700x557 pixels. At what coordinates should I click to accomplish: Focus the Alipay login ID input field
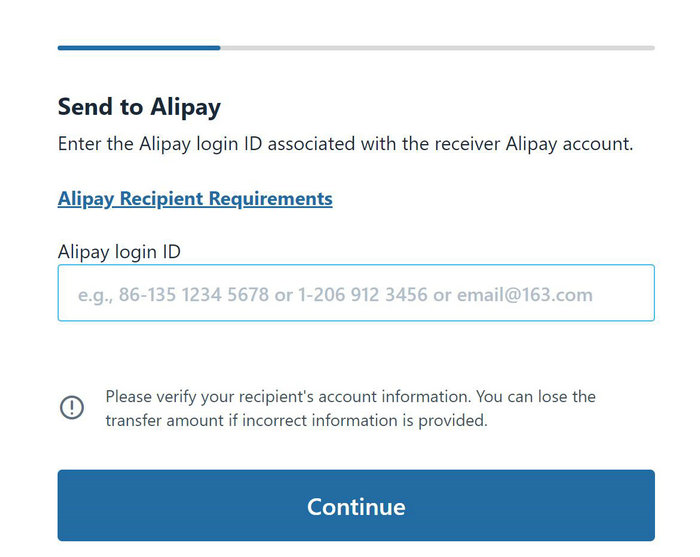[x=356, y=293]
